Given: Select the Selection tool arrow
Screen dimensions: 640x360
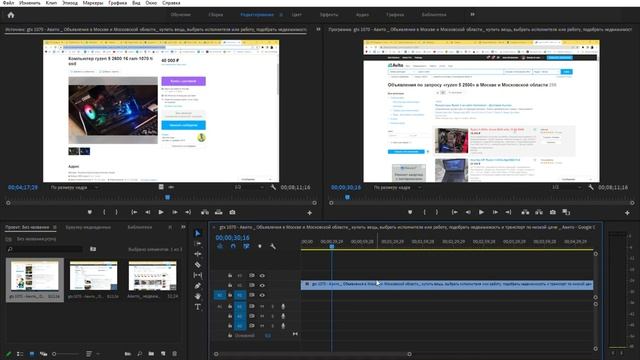Looking at the screenshot, I should [x=198, y=233].
